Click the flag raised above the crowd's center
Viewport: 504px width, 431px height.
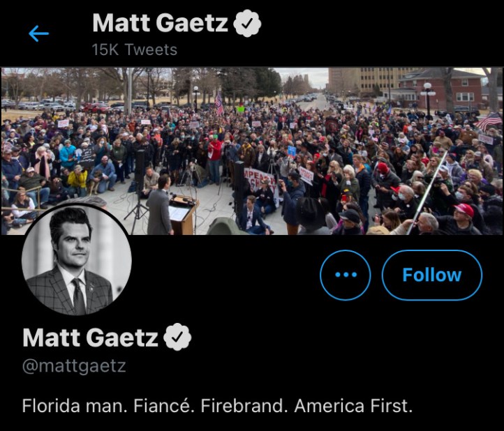click(x=219, y=103)
